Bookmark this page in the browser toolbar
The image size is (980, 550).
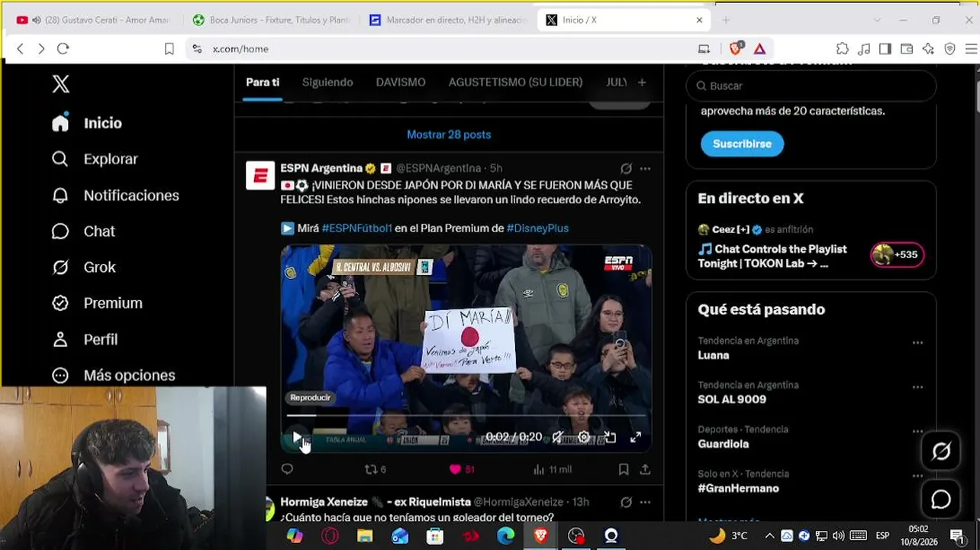(169, 49)
